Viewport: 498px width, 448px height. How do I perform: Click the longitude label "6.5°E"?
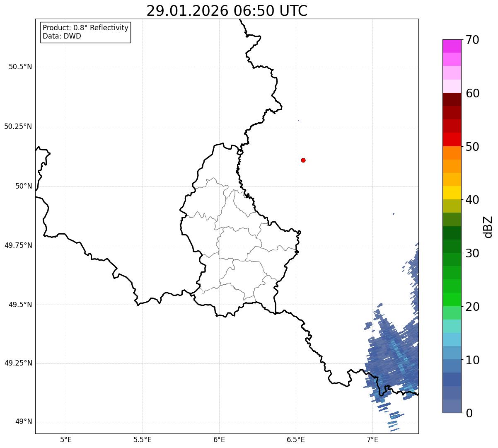(296, 440)
